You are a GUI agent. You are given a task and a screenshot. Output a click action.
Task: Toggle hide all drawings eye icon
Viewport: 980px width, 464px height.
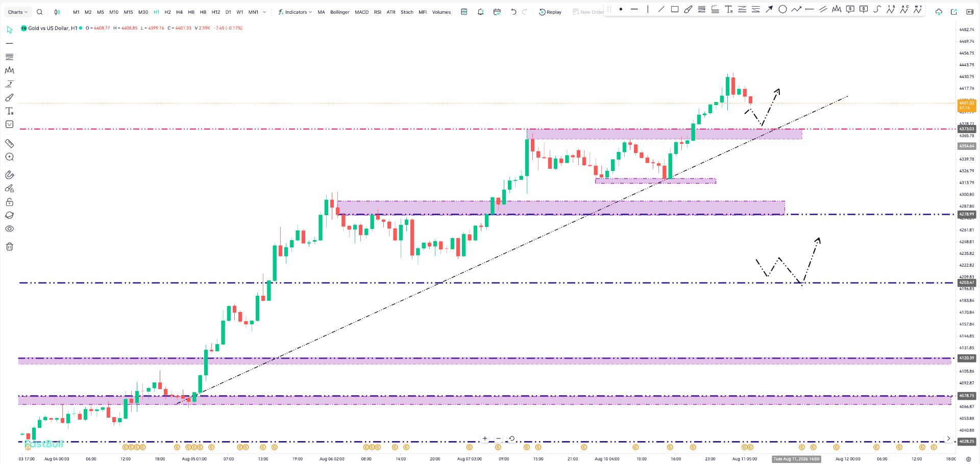tap(9, 229)
